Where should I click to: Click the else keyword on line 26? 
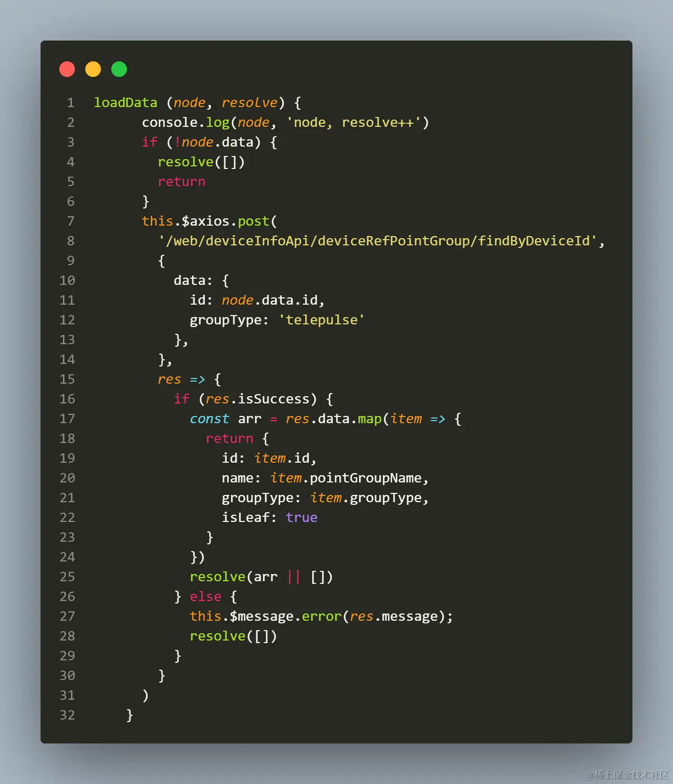(x=205, y=596)
